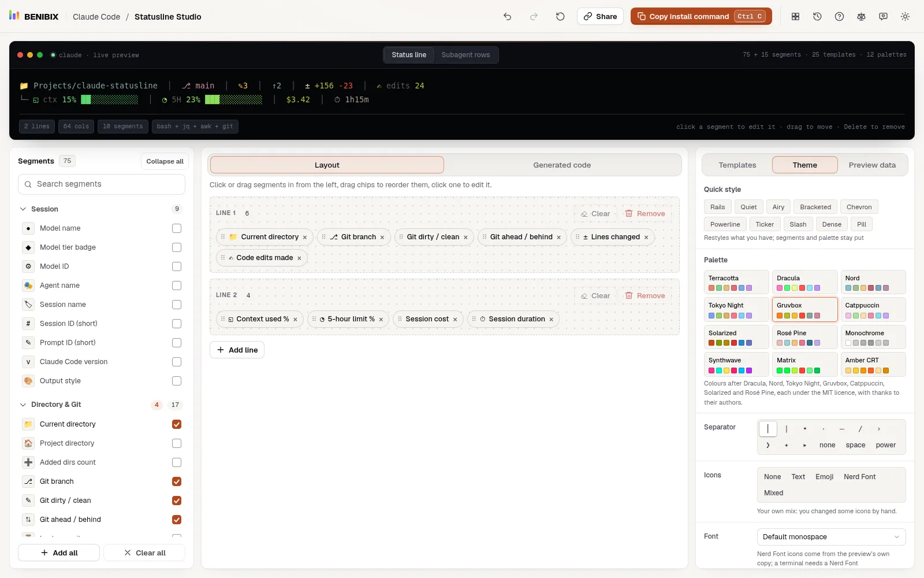
Task: Toggle the sun light-mode icon
Action: tap(905, 17)
